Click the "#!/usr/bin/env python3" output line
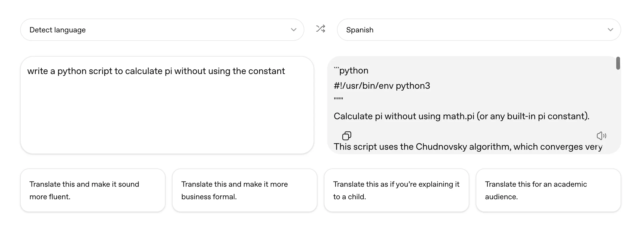This screenshot has width=644, height=227. coord(382,86)
